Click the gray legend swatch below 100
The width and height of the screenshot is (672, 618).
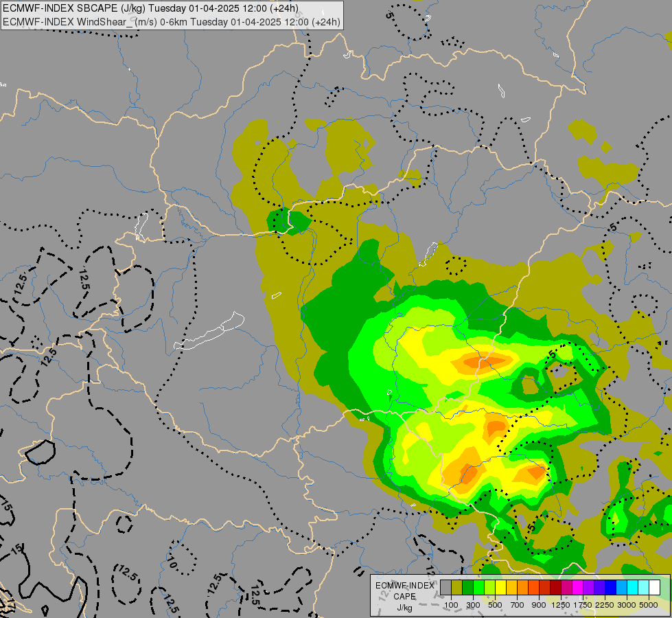click(445, 587)
